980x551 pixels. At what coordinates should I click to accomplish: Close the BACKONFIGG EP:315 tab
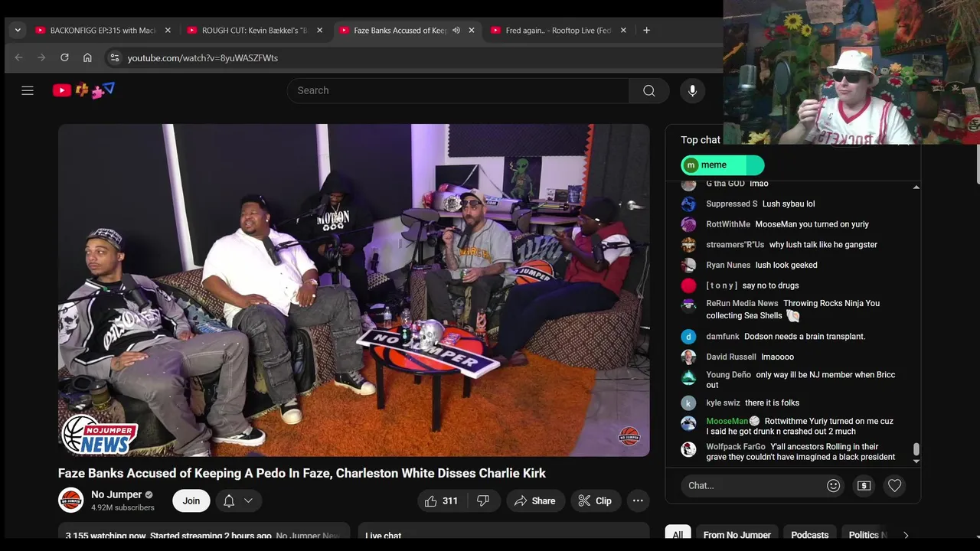(x=168, y=31)
